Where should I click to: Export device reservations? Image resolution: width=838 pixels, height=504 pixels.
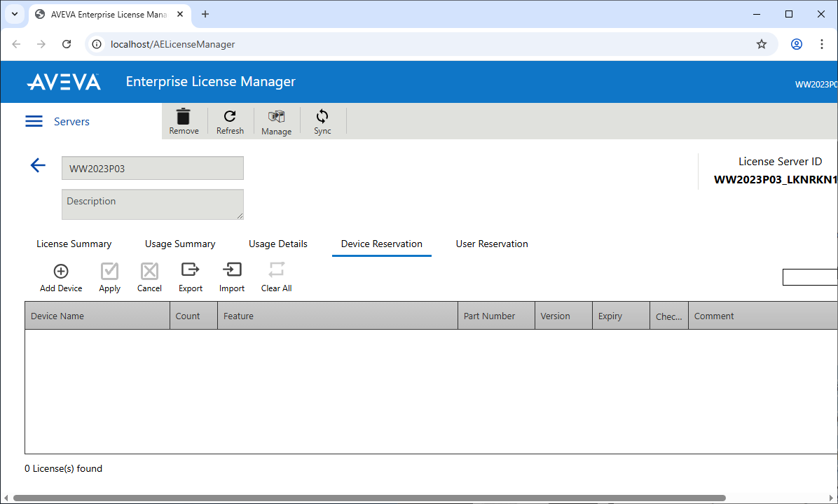(x=191, y=278)
